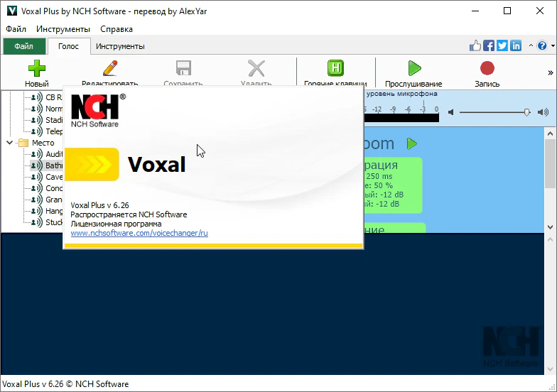557x392 pixels.
Task: Click the thumbs-up like icon
Action: [475, 46]
